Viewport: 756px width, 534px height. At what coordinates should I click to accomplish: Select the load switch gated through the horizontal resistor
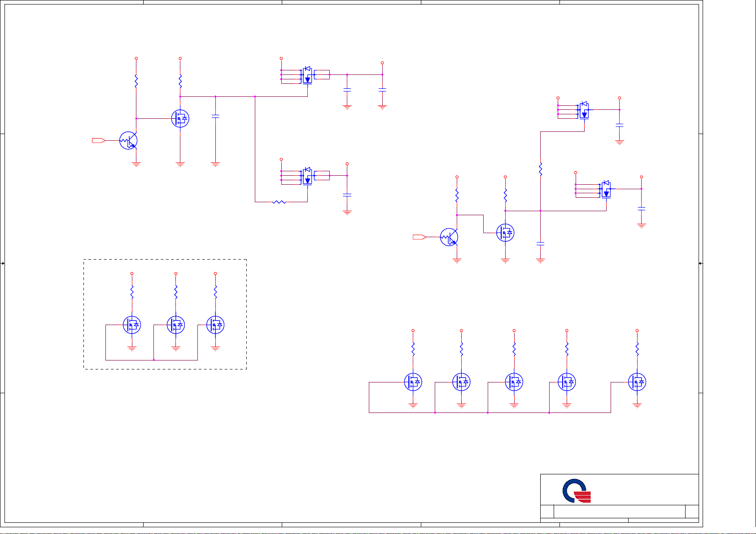point(307,176)
